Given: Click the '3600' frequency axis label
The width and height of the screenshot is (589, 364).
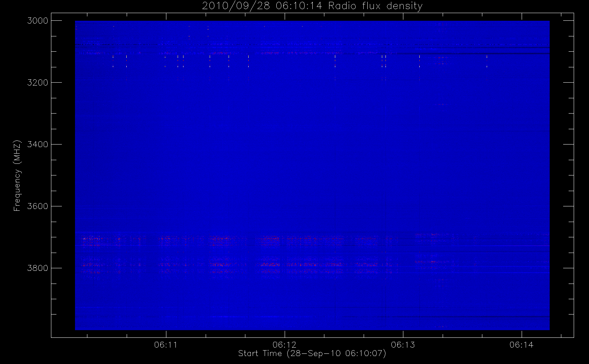Looking at the screenshot, I should tap(38, 206).
